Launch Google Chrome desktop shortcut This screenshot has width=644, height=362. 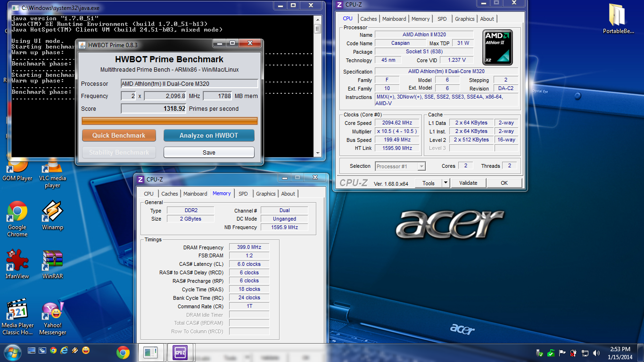pyautogui.click(x=17, y=219)
